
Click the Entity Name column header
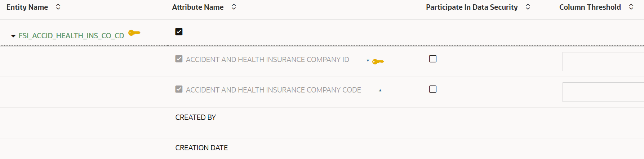click(27, 7)
